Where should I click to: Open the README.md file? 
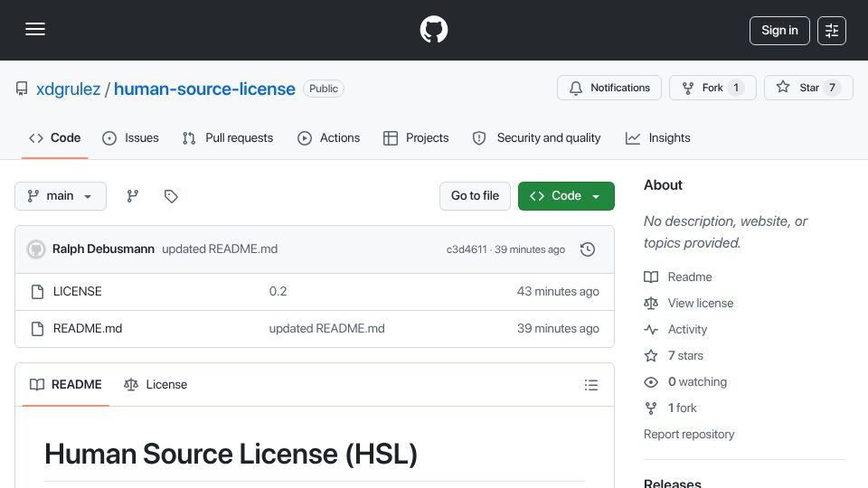click(x=88, y=329)
